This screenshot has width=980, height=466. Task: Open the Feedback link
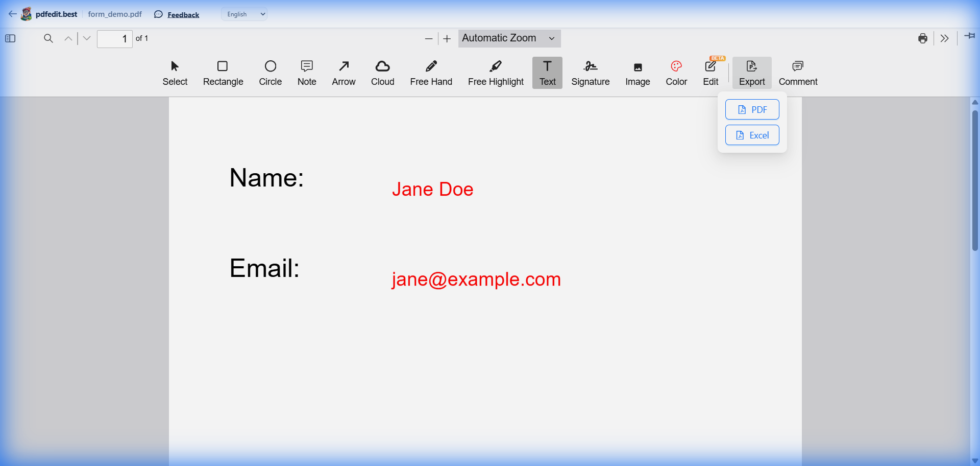[x=183, y=14]
